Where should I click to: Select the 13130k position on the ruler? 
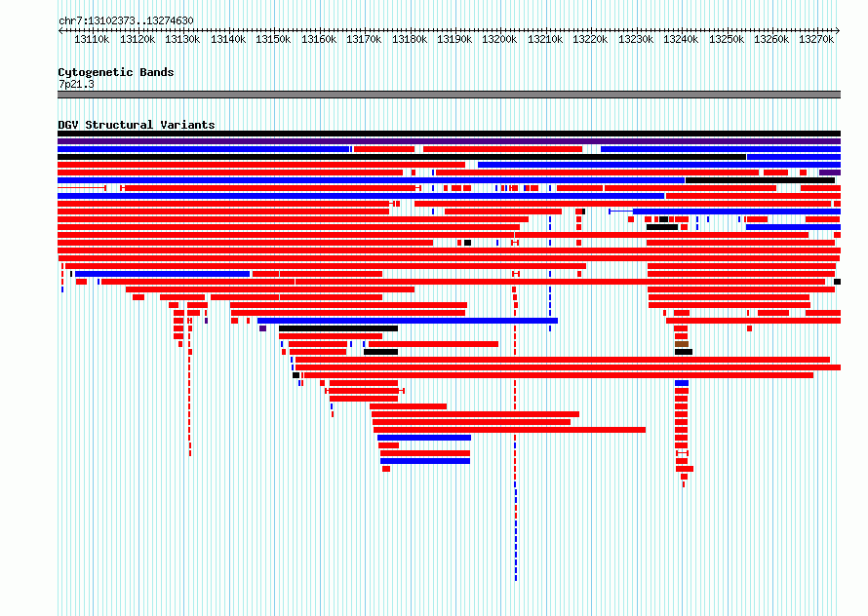[x=182, y=39]
